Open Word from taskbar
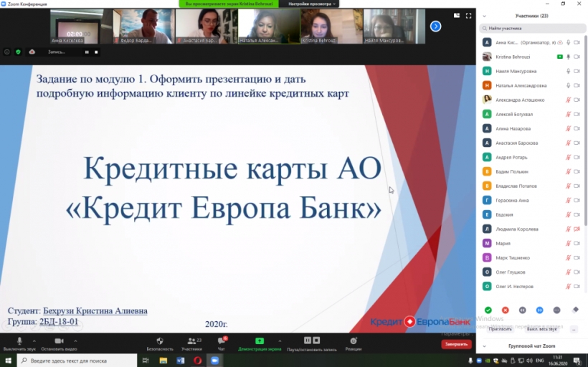Image resolution: width=588 pixels, height=367 pixels. [x=181, y=361]
